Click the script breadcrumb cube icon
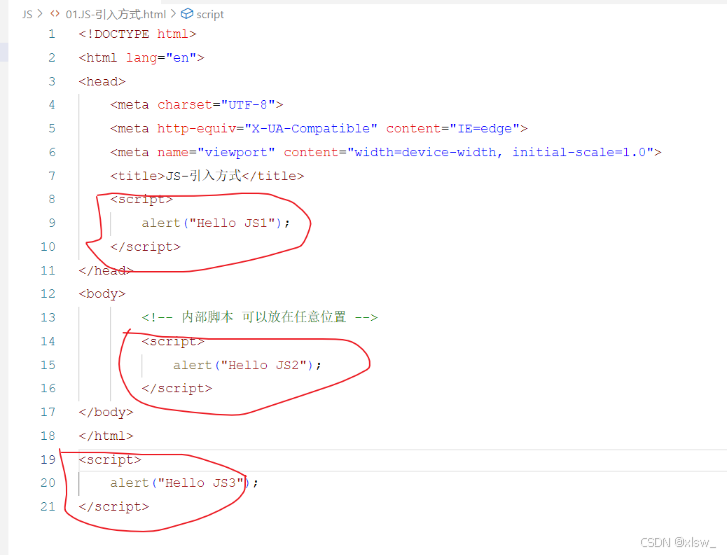 [187, 14]
